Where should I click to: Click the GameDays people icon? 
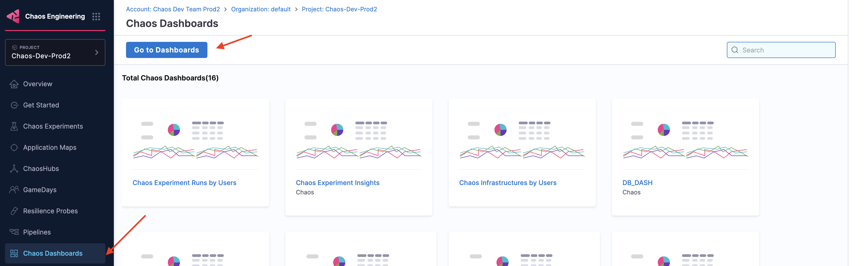click(14, 190)
